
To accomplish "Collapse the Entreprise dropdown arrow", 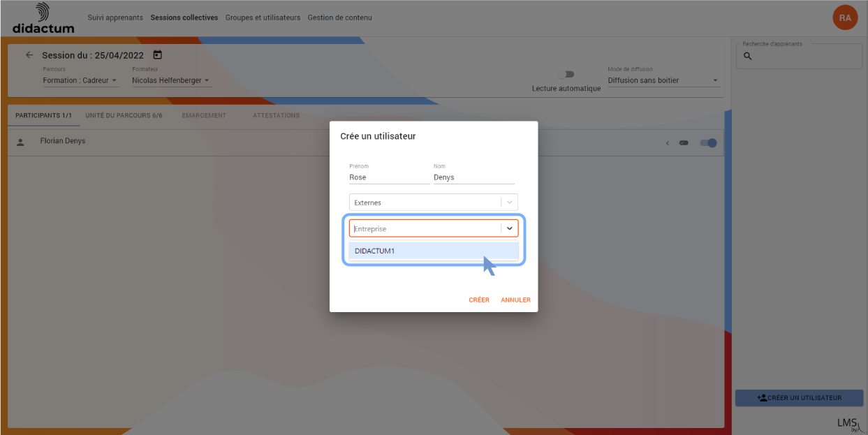I will click(510, 228).
